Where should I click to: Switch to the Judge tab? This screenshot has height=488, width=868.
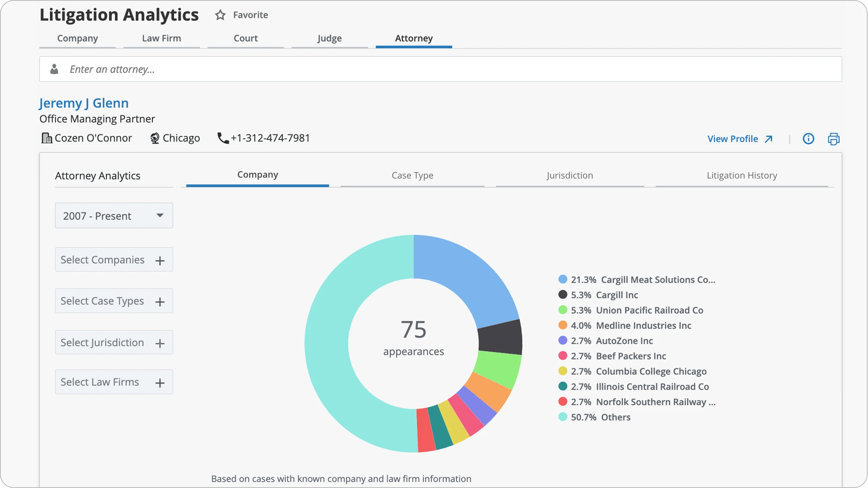coord(329,38)
